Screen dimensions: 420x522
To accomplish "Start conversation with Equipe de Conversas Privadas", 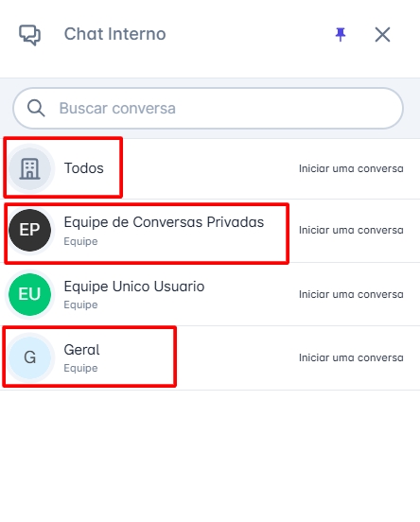I will (x=351, y=230).
